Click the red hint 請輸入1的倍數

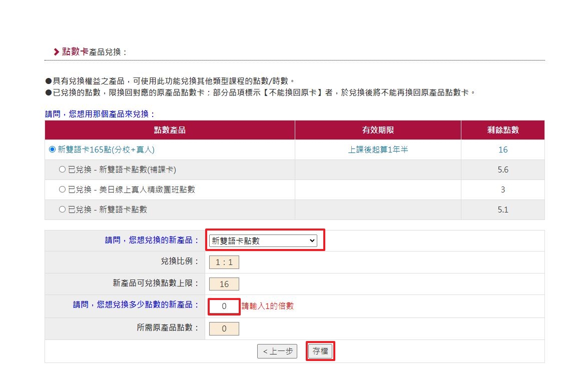267,306
